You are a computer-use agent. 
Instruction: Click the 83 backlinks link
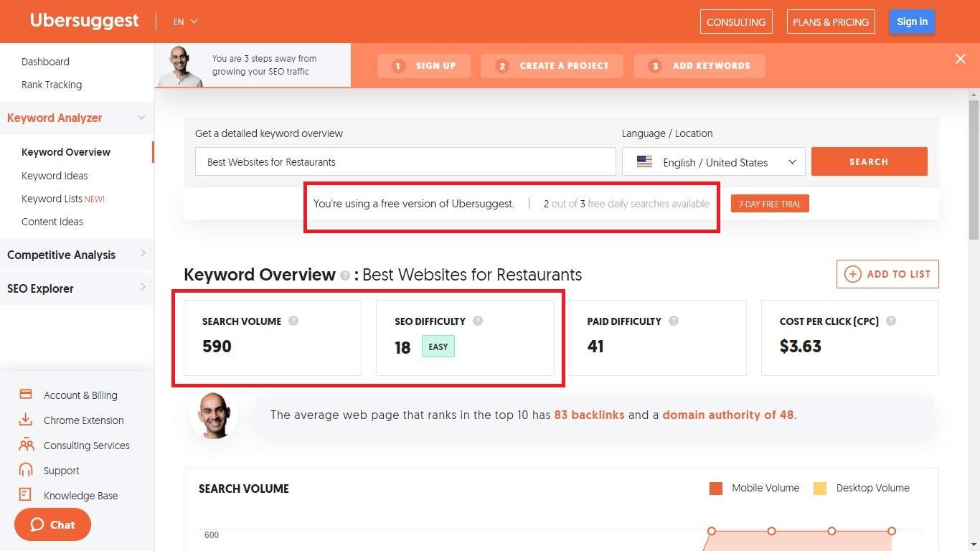[589, 415]
